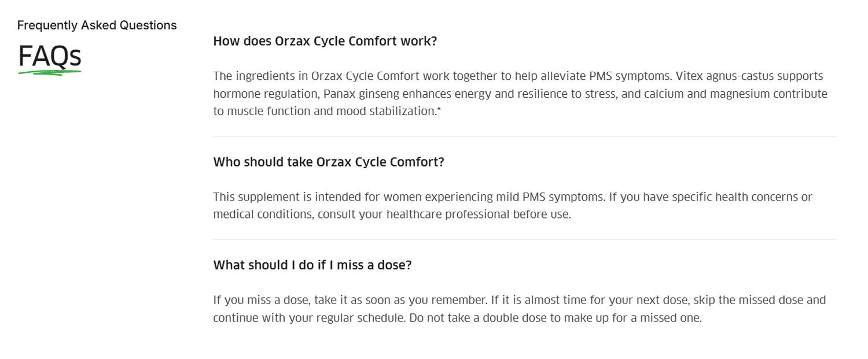Click the asterisk after "mood stabilization."
Viewport: 868px width, 359px height.
pyautogui.click(x=439, y=110)
